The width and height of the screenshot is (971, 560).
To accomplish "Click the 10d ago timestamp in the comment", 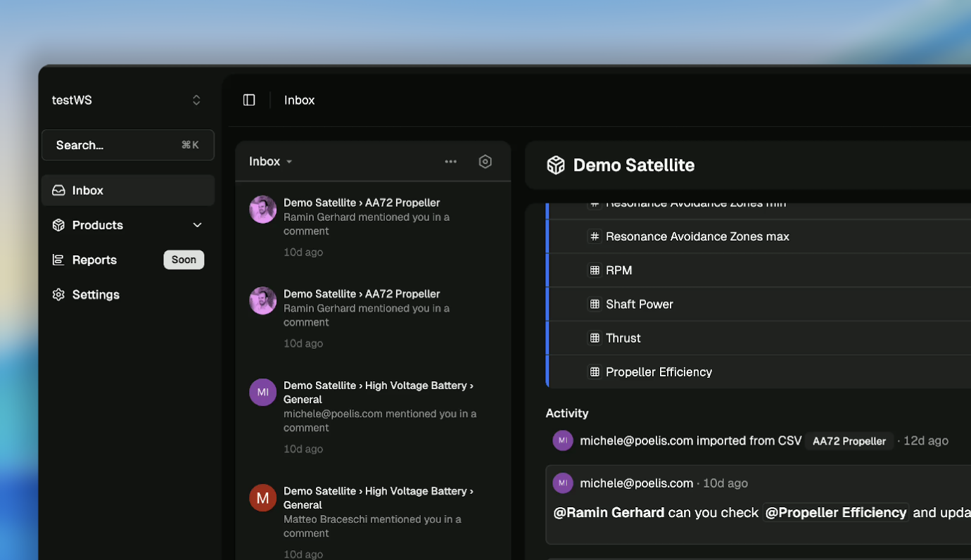I will (x=725, y=483).
